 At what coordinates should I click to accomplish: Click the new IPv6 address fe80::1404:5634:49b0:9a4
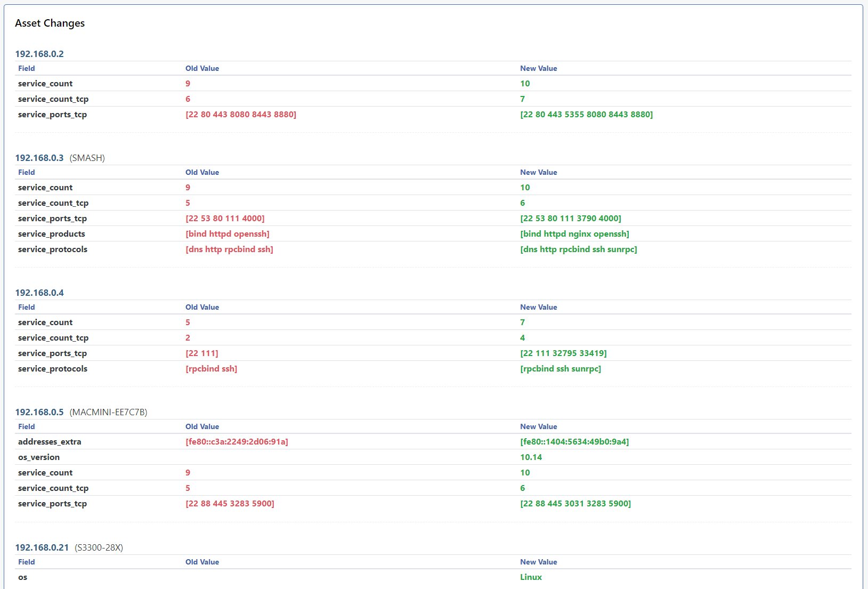(x=574, y=442)
